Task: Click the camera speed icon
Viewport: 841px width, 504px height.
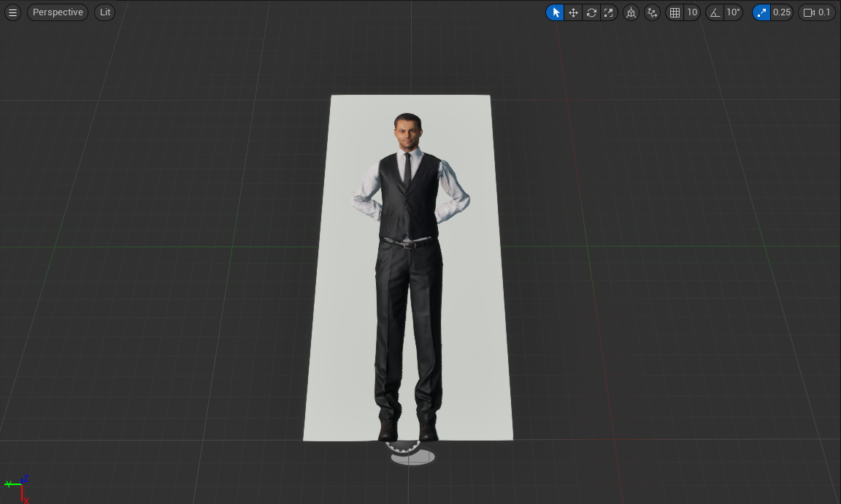Action: 809,12
